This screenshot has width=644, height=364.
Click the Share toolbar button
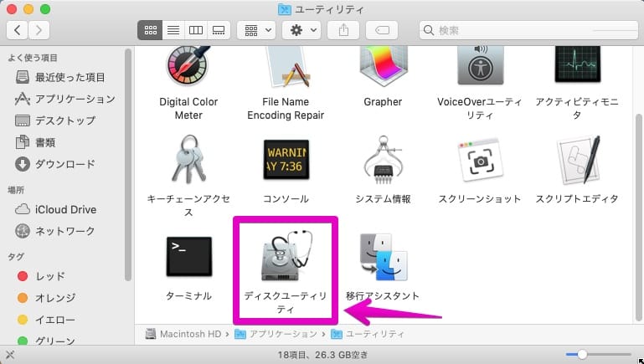click(343, 30)
